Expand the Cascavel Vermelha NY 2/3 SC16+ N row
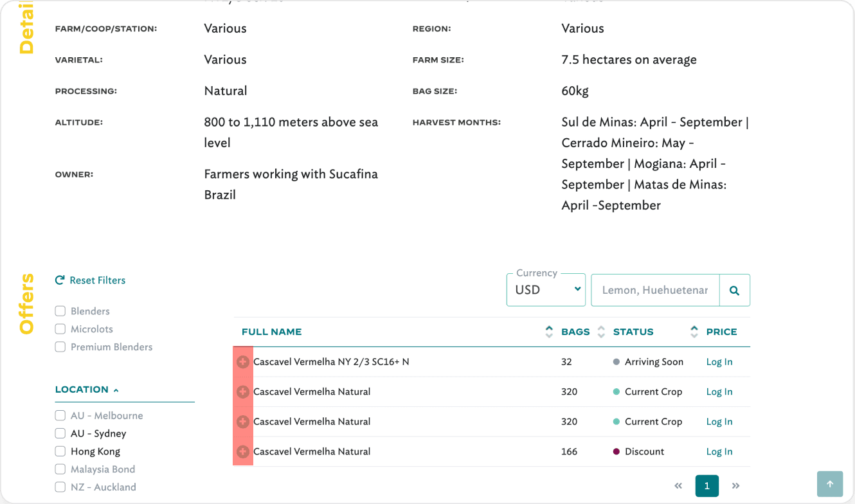 (x=242, y=362)
